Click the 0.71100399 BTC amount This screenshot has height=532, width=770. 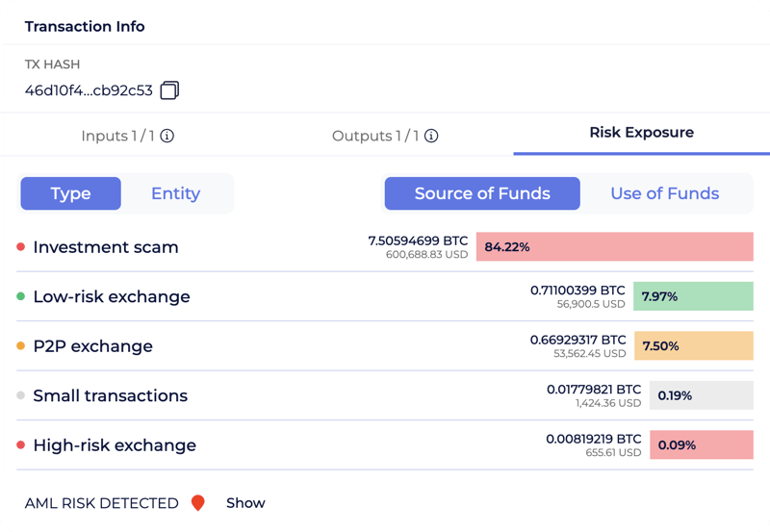point(577,291)
